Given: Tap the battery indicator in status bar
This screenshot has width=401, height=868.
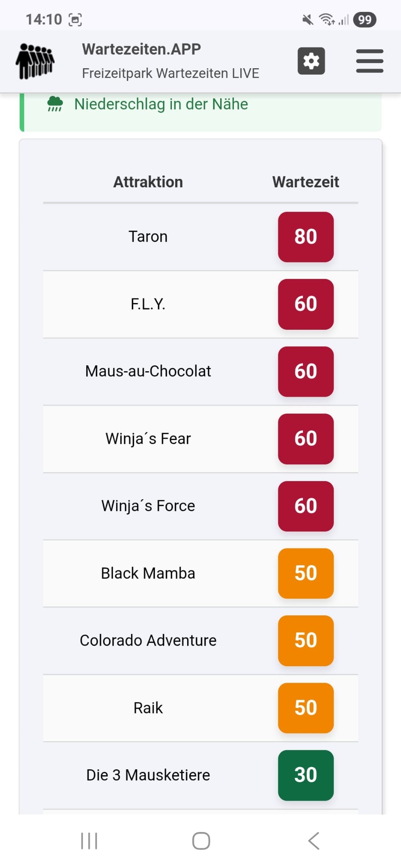Looking at the screenshot, I should 365,19.
